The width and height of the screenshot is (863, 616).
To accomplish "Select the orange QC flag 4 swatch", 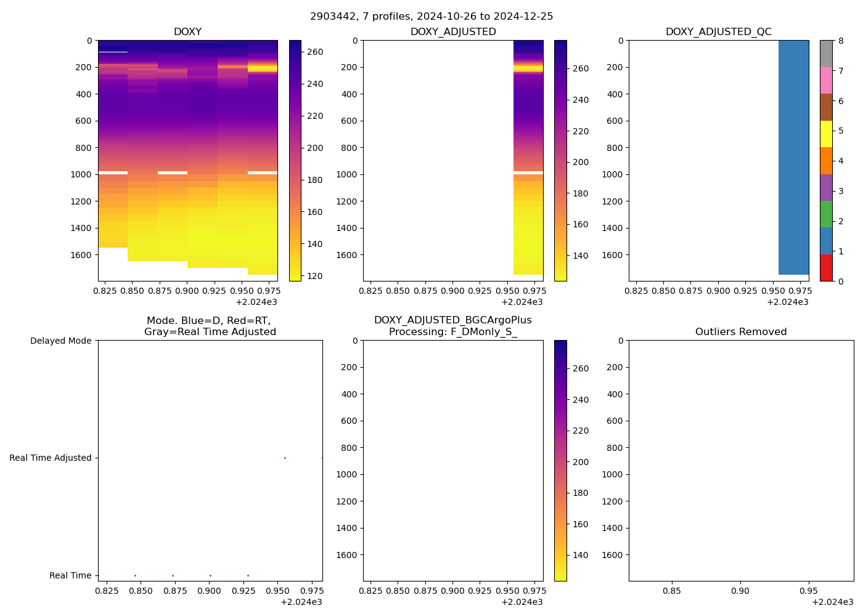I will tap(826, 161).
